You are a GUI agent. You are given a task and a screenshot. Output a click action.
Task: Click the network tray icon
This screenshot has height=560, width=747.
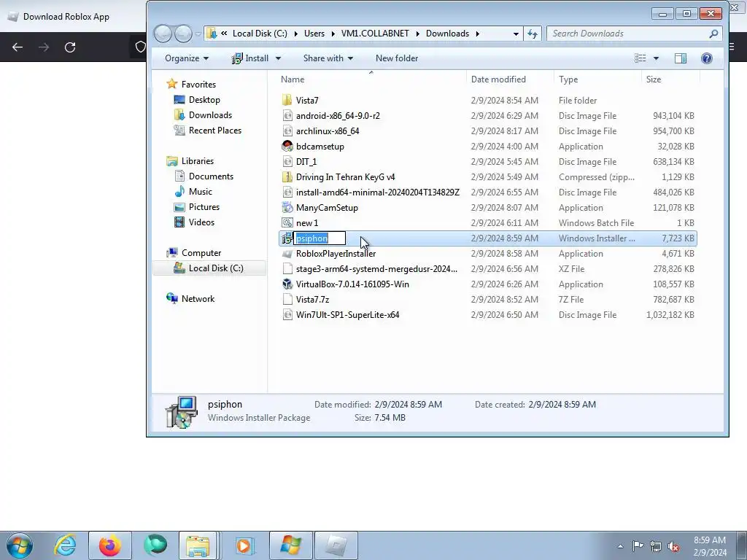pos(656,546)
